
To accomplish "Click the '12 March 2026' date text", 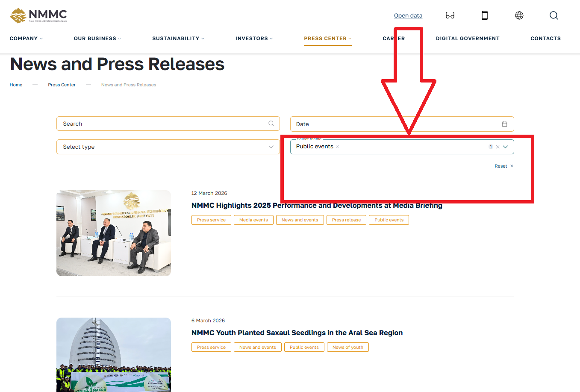I will pyautogui.click(x=209, y=193).
